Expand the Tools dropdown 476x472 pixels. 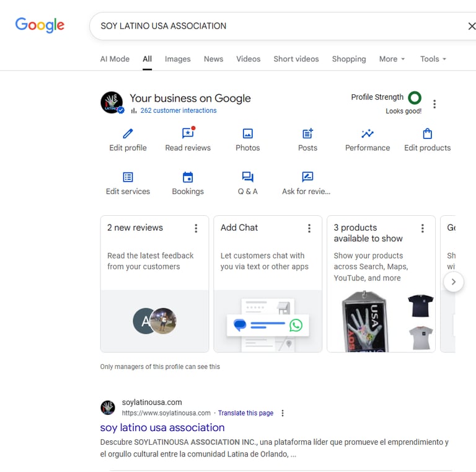433,59
